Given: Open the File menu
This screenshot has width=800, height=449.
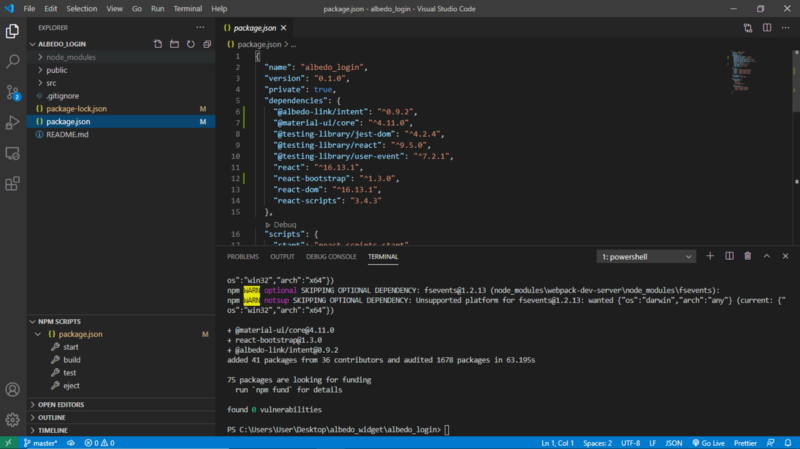Looking at the screenshot, I should point(29,9).
